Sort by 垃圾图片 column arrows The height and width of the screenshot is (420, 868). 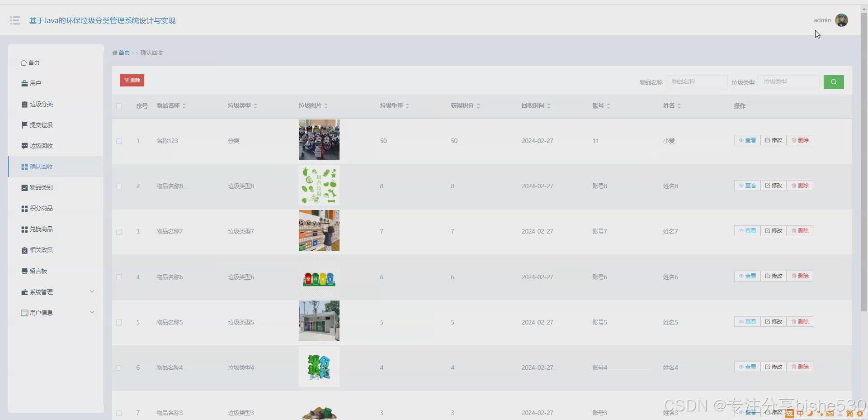click(325, 106)
